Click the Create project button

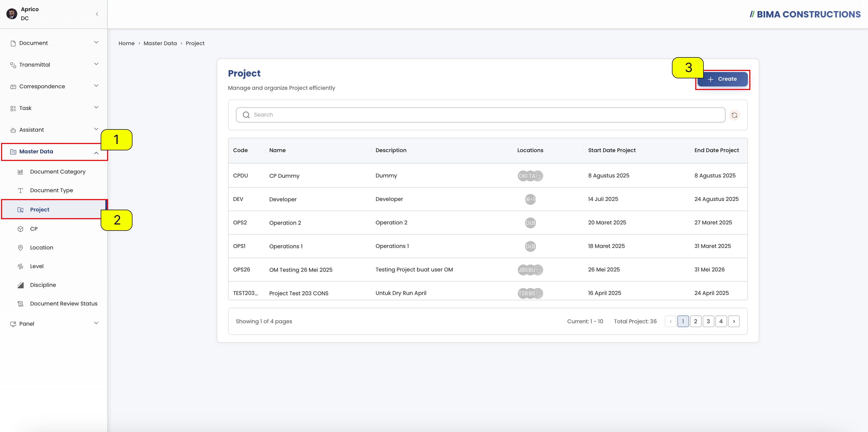coord(723,79)
